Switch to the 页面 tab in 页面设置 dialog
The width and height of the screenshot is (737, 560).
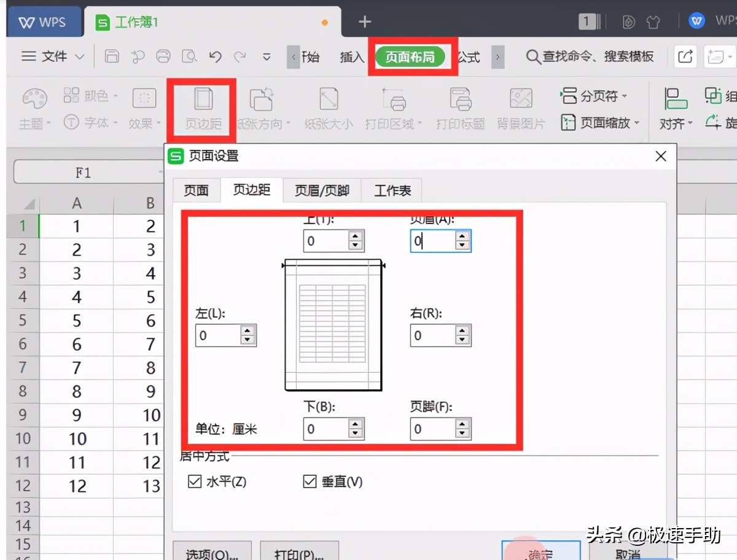pyautogui.click(x=197, y=191)
